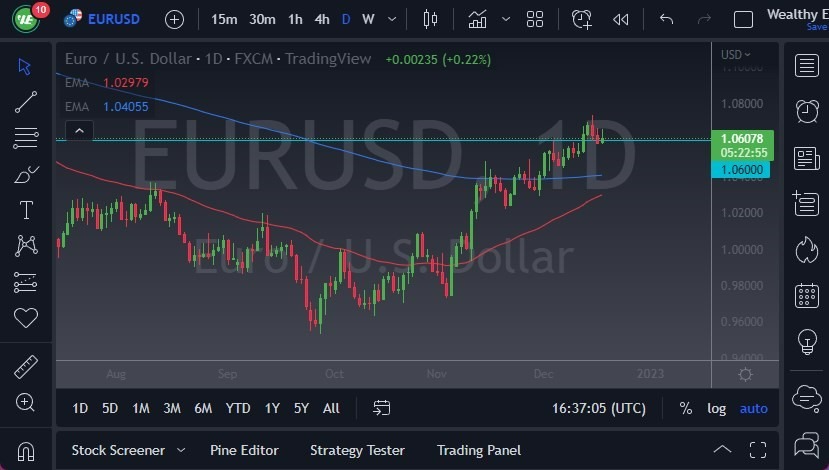Open the chart patterns tool
The image size is (829, 470).
tap(26, 246)
